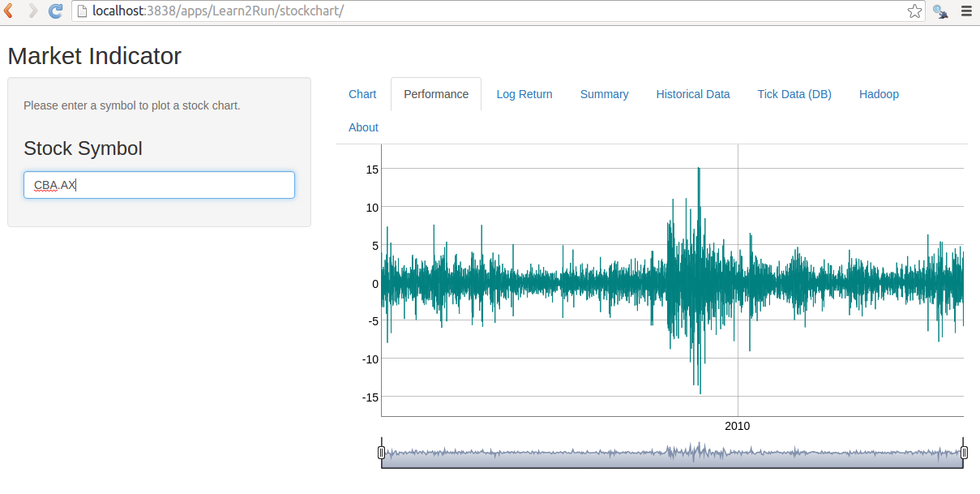
Task: Click the left range selector handle
Action: pyautogui.click(x=381, y=453)
